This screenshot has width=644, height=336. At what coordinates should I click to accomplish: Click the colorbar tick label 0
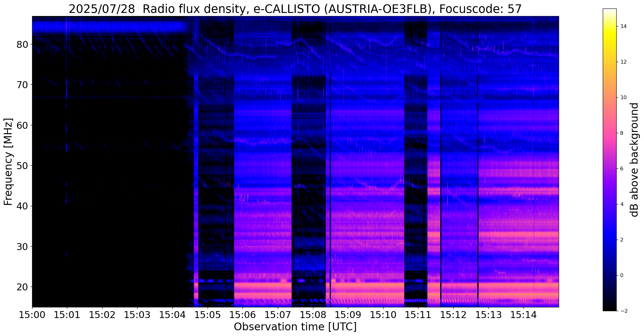coord(621,276)
